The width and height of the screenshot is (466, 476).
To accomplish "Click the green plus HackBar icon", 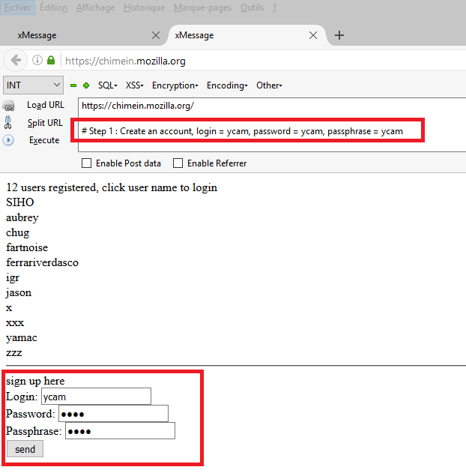I will [x=86, y=85].
